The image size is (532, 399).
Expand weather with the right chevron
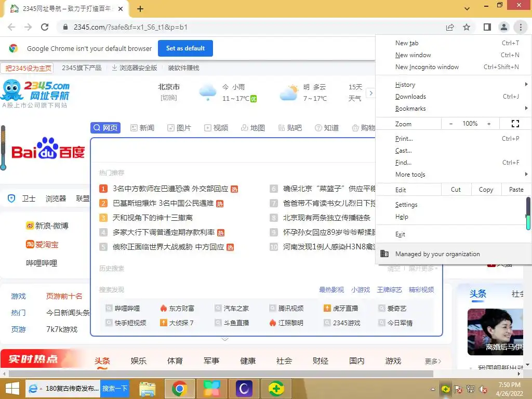pos(371,92)
